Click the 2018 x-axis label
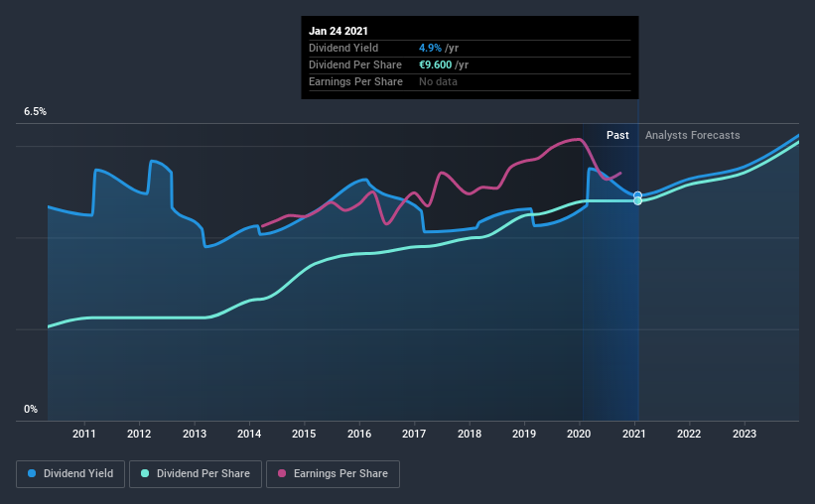This screenshot has width=815, height=504. (x=470, y=434)
